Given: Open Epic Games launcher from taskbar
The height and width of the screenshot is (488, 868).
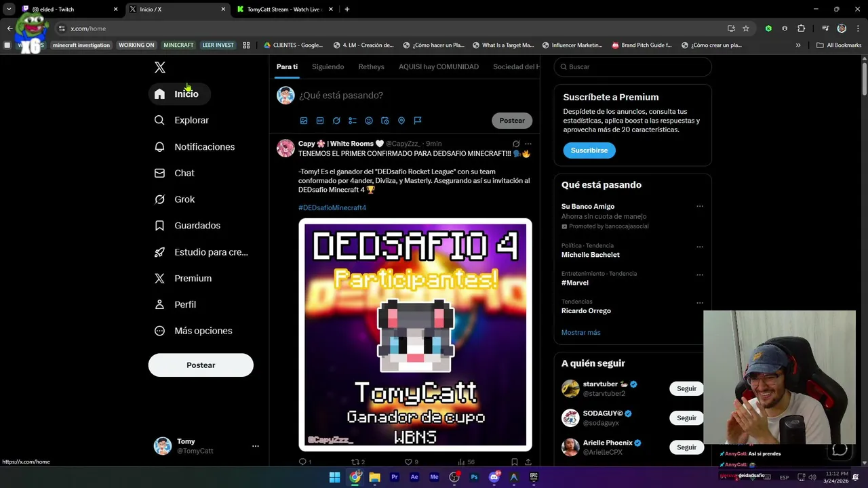Looking at the screenshot, I should pos(534,477).
